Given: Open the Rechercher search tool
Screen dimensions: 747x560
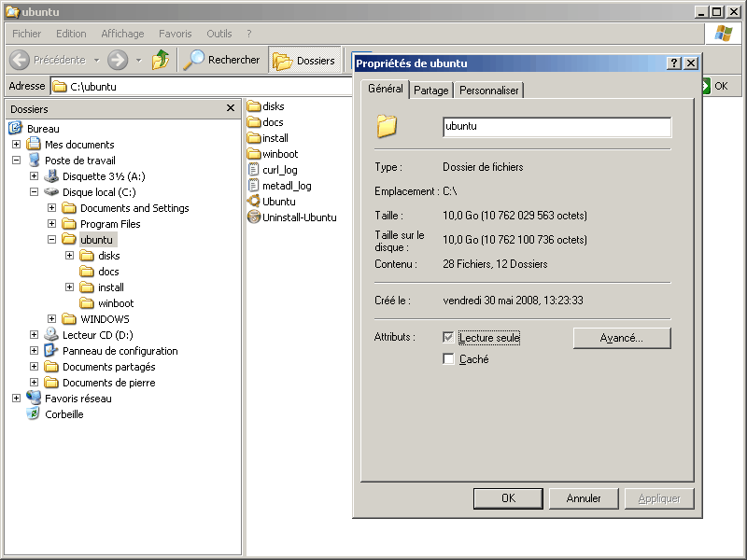Looking at the screenshot, I should pos(222,60).
